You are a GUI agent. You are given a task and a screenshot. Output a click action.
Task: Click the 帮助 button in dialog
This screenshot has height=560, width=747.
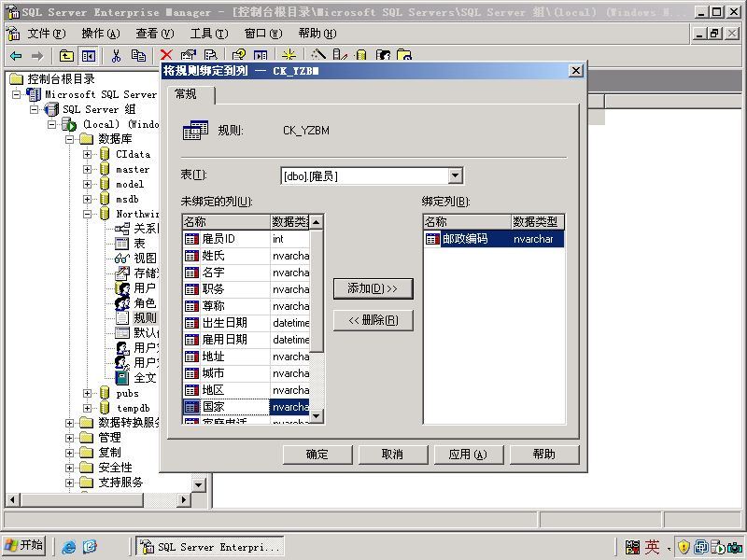coord(544,455)
